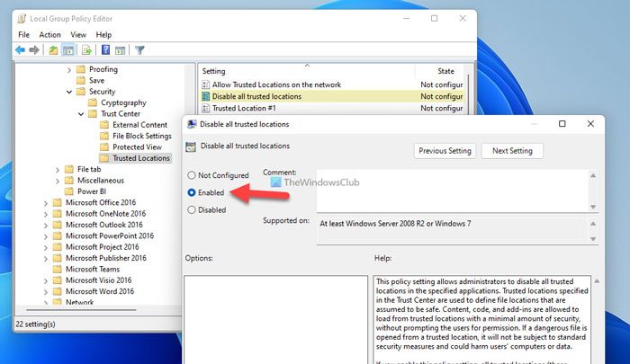Viewport: 630px width, 364px height.
Task: Click the Forward arrow toolbar icon
Action: [34, 50]
